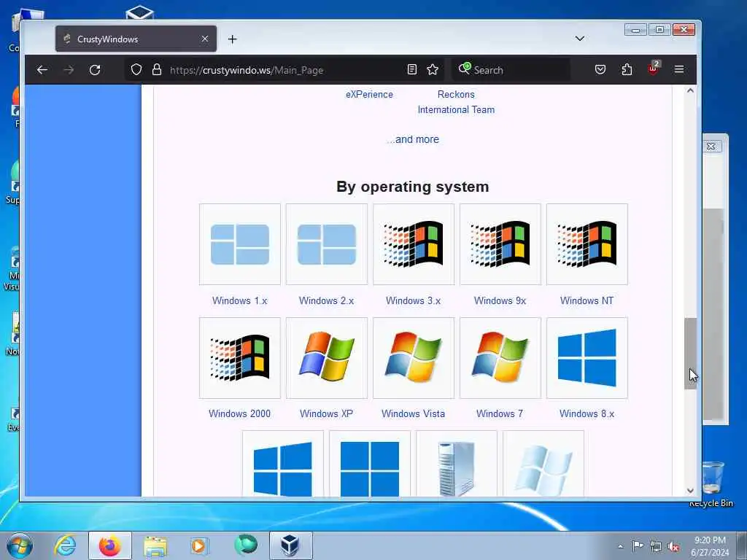Click the Windows Vista logo thumbnail
The height and width of the screenshot is (560, 747).
pos(414,357)
